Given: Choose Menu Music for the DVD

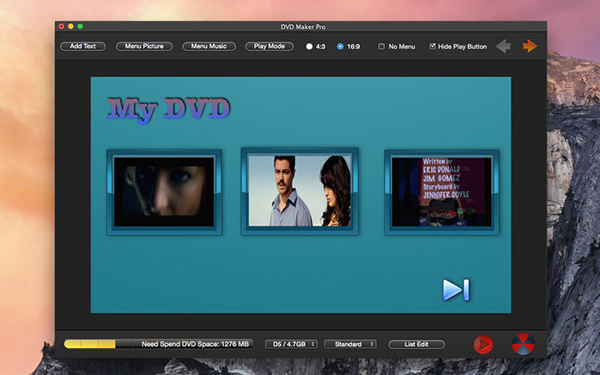Looking at the screenshot, I should [209, 46].
